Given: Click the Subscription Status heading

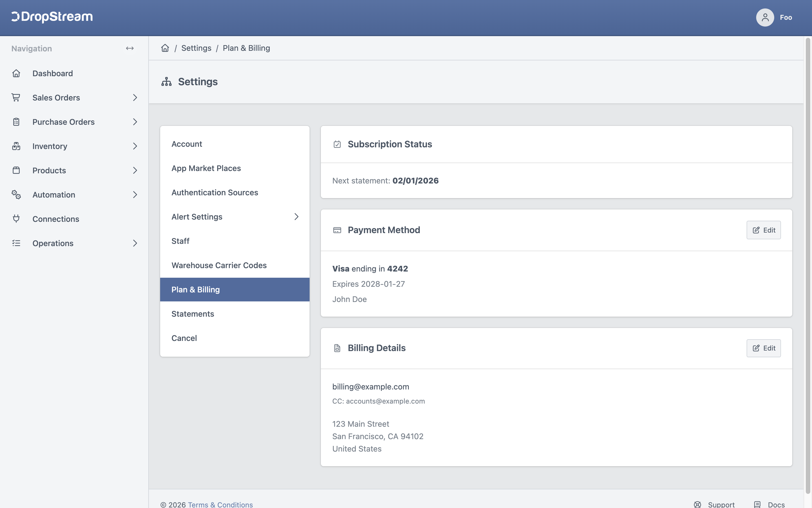Looking at the screenshot, I should coord(390,144).
